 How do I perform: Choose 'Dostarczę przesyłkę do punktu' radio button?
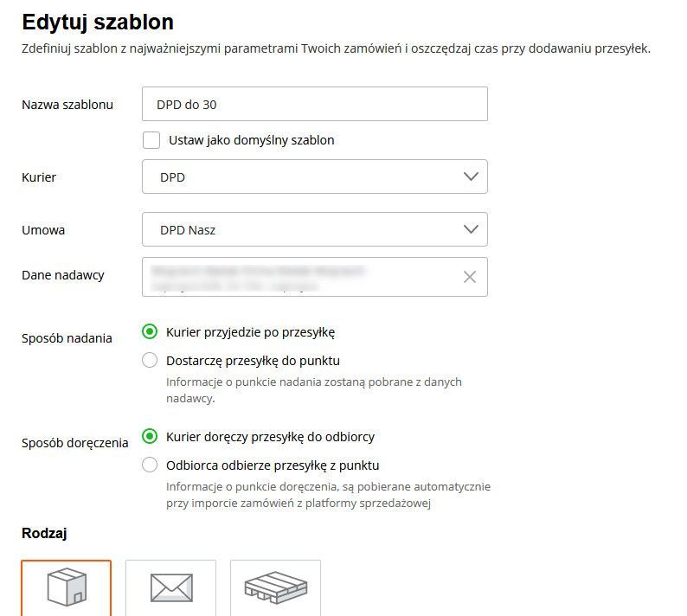pyautogui.click(x=150, y=360)
